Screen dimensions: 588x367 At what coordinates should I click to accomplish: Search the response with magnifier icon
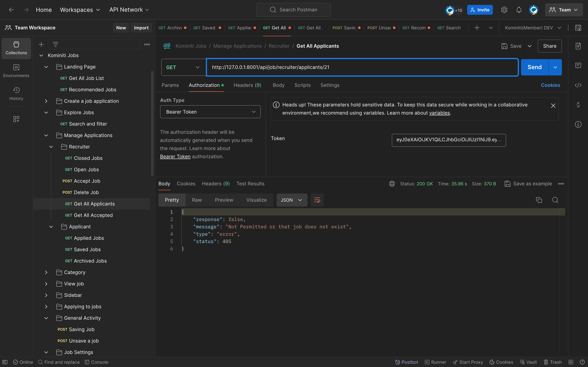click(x=555, y=200)
